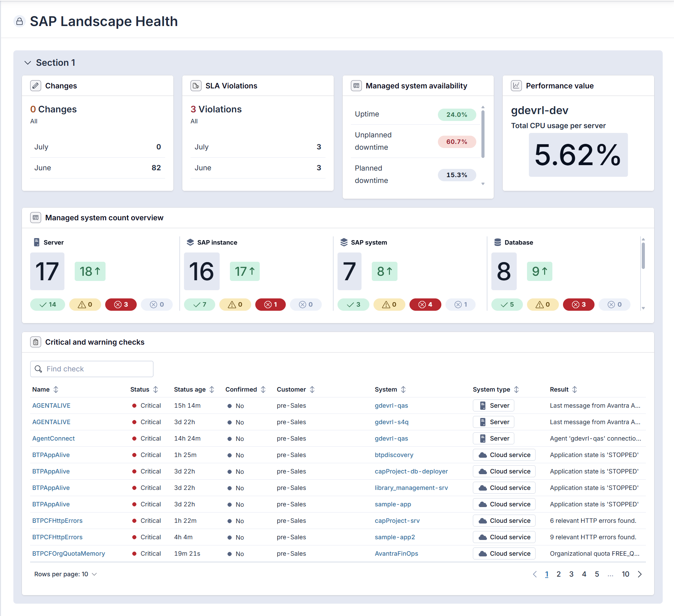Click the SAP instance layers icon

190,242
